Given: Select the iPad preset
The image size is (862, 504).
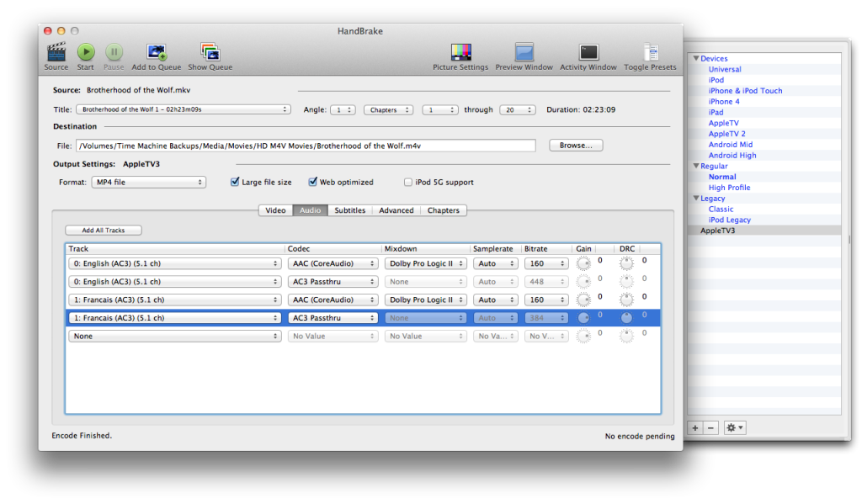Looking at the screenshot, I should (x=716, y=112).
